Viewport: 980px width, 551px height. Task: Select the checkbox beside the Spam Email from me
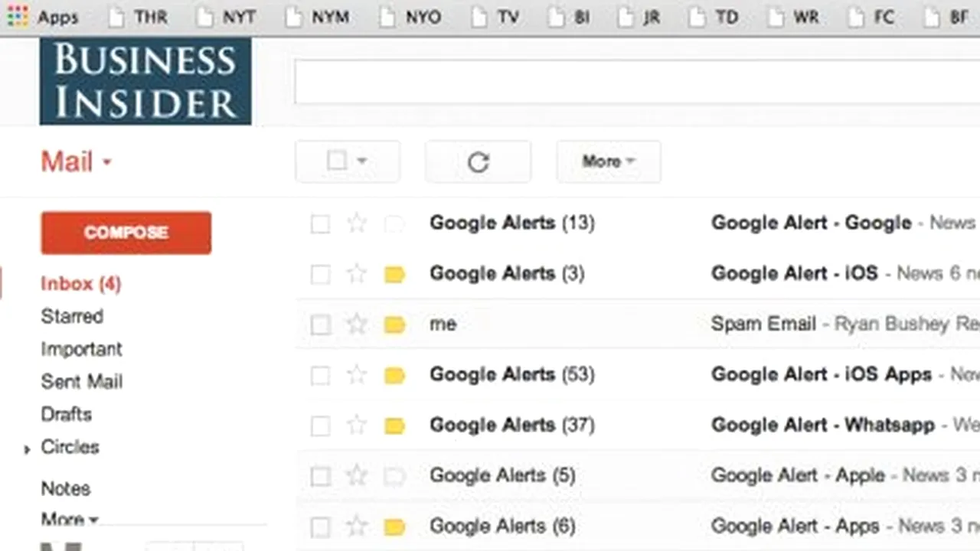tap(320, 324)
